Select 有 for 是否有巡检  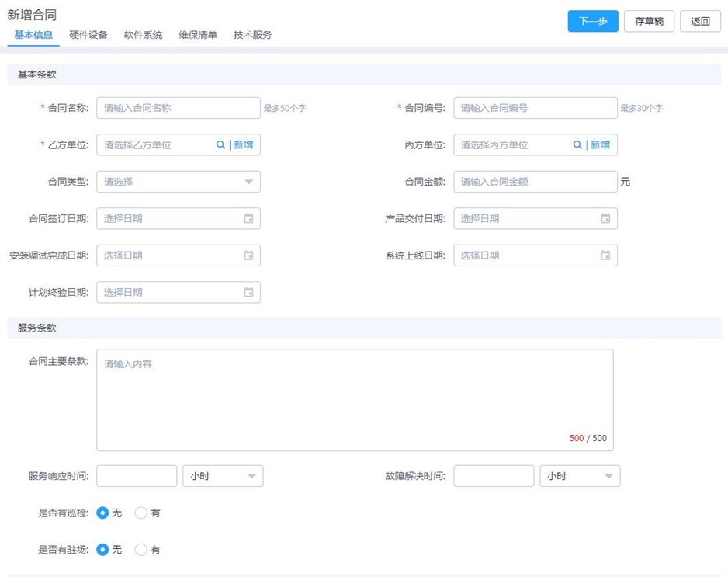point(140,513)
